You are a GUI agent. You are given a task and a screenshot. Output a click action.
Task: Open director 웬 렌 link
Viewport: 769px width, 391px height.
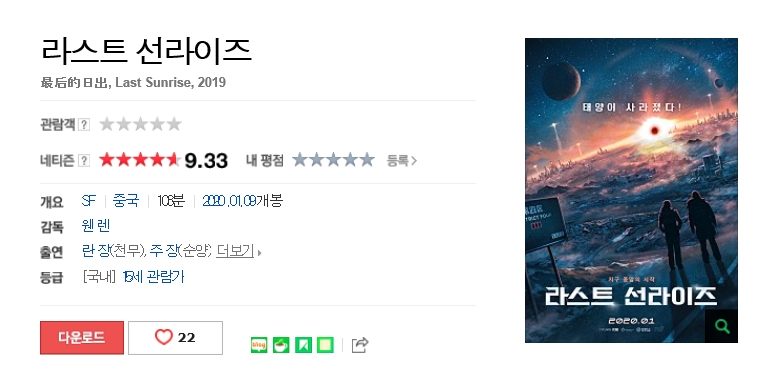click(96, 226)
